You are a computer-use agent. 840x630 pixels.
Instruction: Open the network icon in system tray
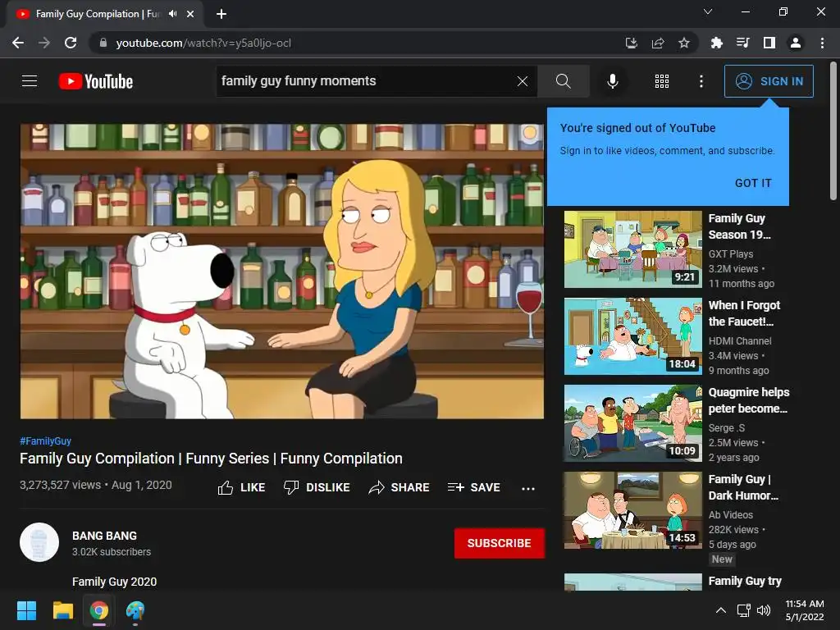(x=743, y=610)
